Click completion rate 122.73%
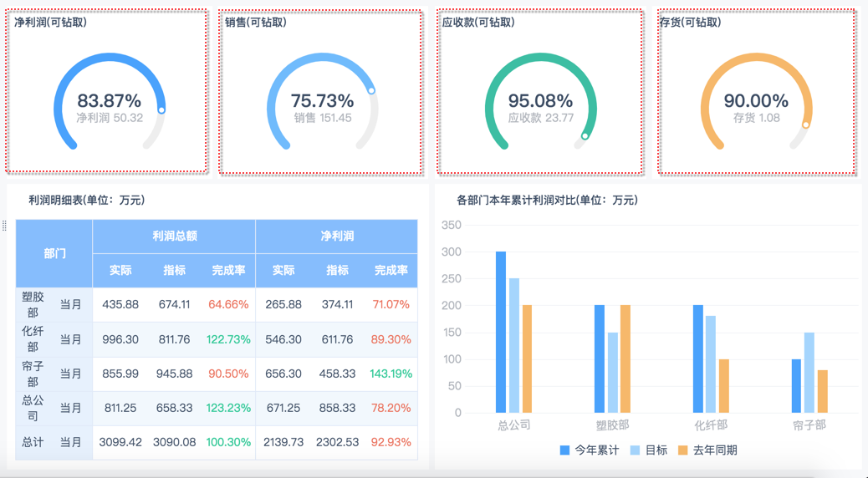Screen dimensions: 868x478 [x=228, y=339]
